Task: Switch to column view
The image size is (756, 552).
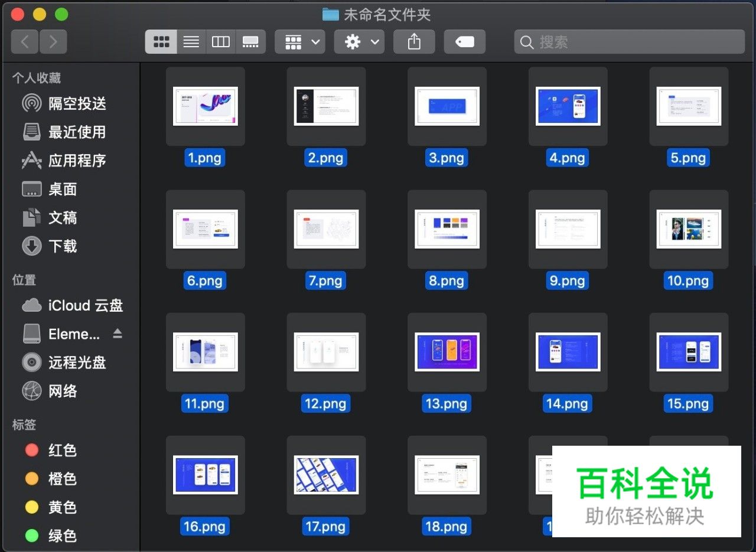Action: [220, 41]
